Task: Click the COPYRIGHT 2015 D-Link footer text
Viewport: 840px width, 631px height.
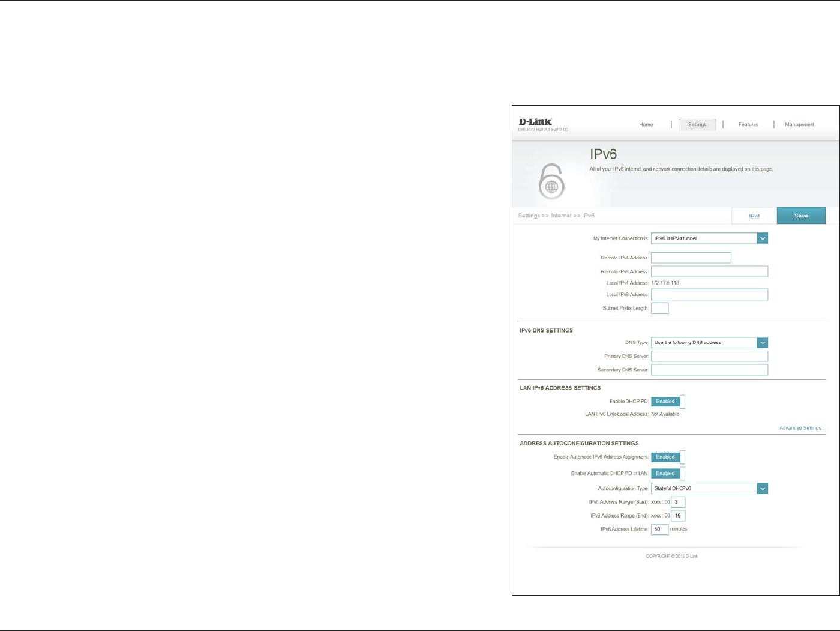Action: click(671, 557)
